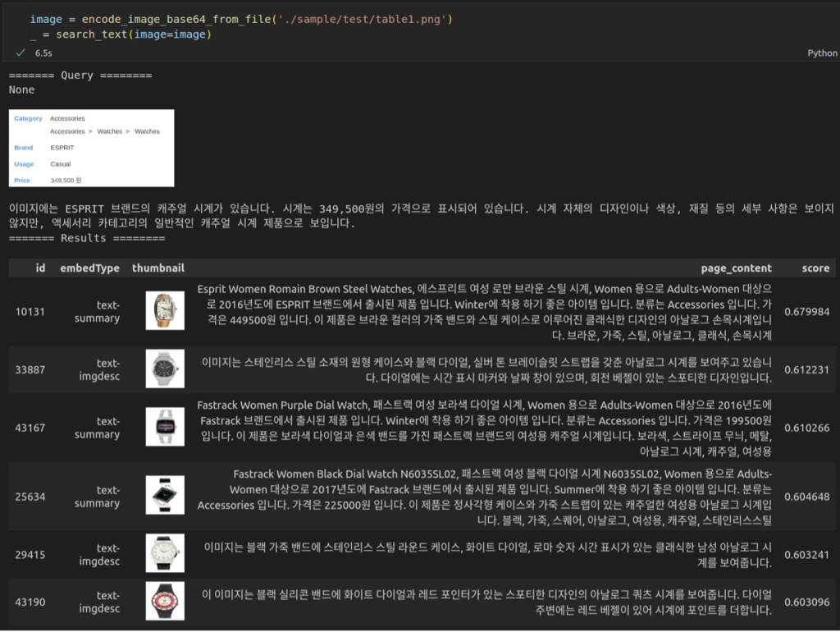The height and width of the screenshot is (632, 840).
Task: Click the purple dial watch thumbnail, id 43167
Action: pyautogui.click(x=165, y=427)
